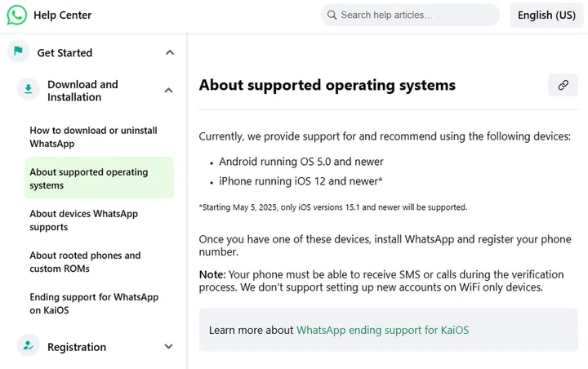Screen dimensions: 588x369
Task: Open How to download or uninstall WhatsApp
Action: (x=93, y=137)
